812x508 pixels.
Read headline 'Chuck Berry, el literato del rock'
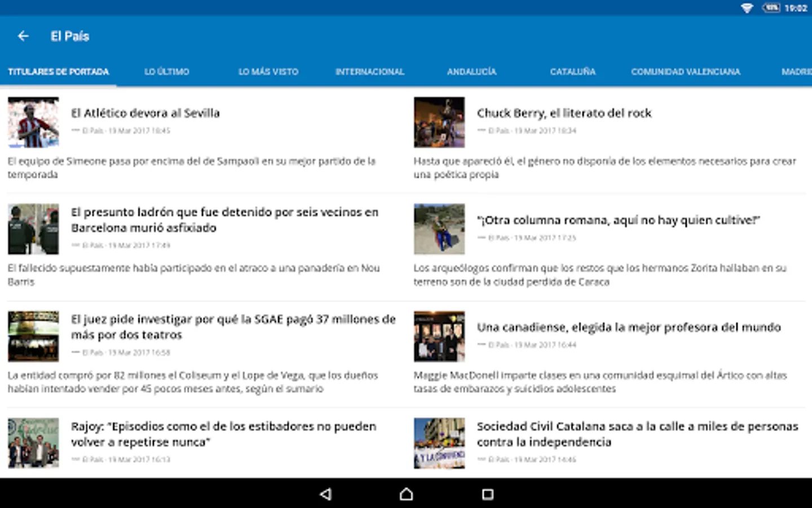tap(564, 113)
